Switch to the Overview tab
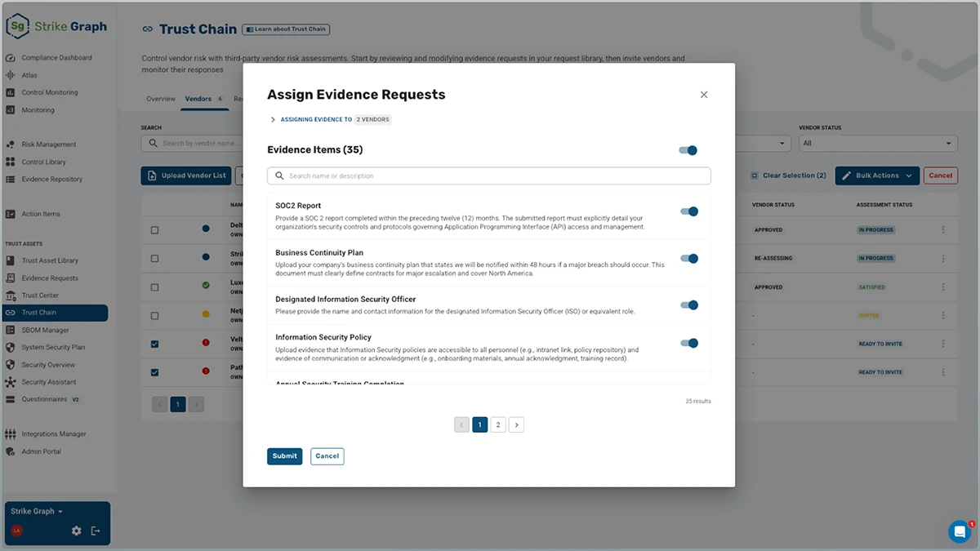This screenshot has width=980, height=551. coord(161,99)
